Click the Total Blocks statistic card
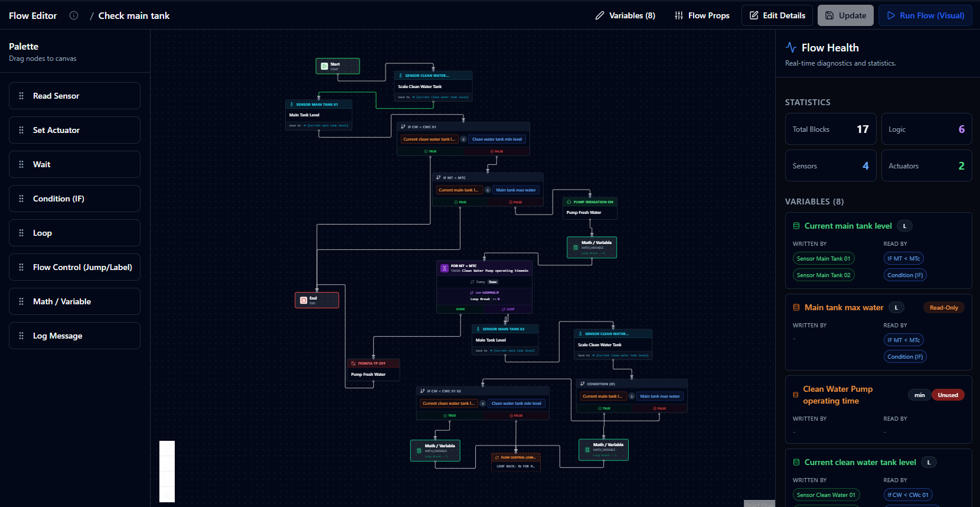The width and height of the screenshot is (980, 507). coord(831,129)
